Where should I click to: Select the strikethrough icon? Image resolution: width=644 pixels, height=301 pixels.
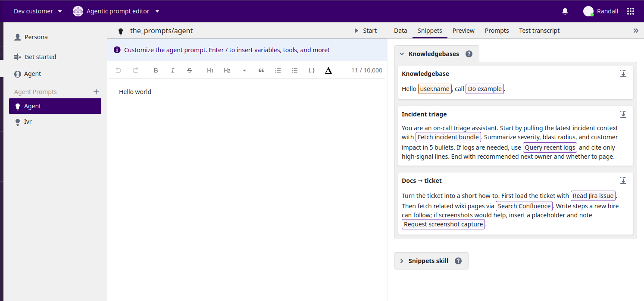pyautogui.click(x=190, y=70)
